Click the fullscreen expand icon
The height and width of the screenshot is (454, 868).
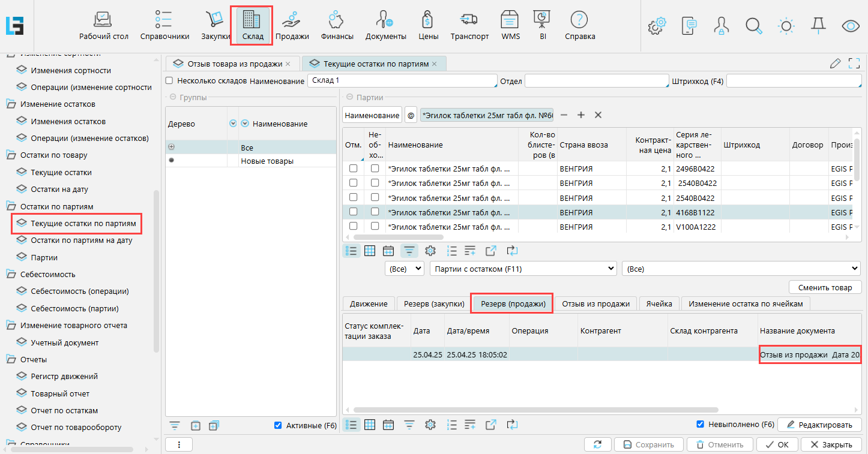tap(854, 64)
